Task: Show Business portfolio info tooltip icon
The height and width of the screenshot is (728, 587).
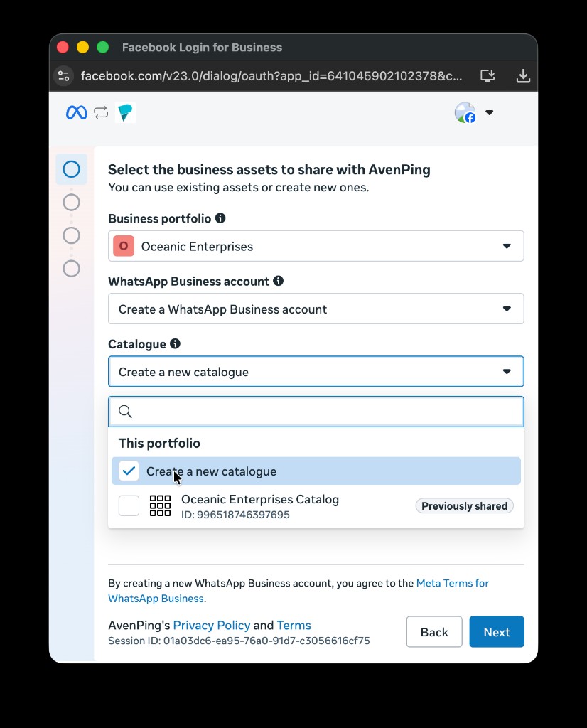Action: tap(220, 218)
